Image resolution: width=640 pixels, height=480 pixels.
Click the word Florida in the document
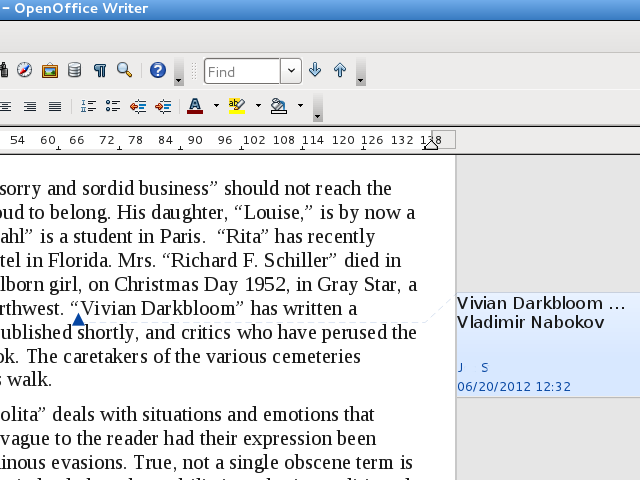(79, 260)
